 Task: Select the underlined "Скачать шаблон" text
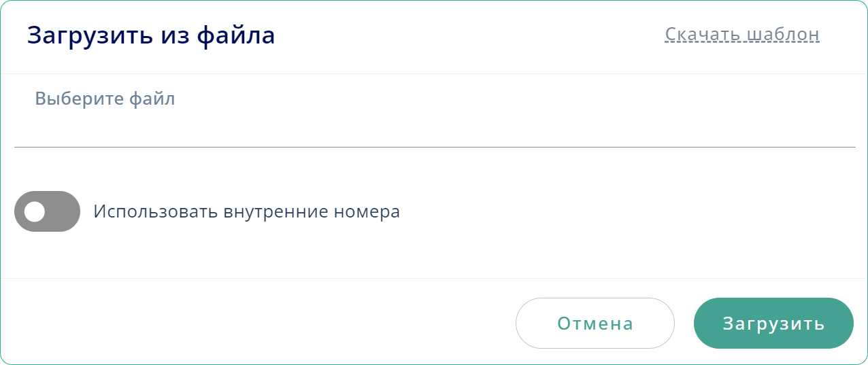click(742, 34)
